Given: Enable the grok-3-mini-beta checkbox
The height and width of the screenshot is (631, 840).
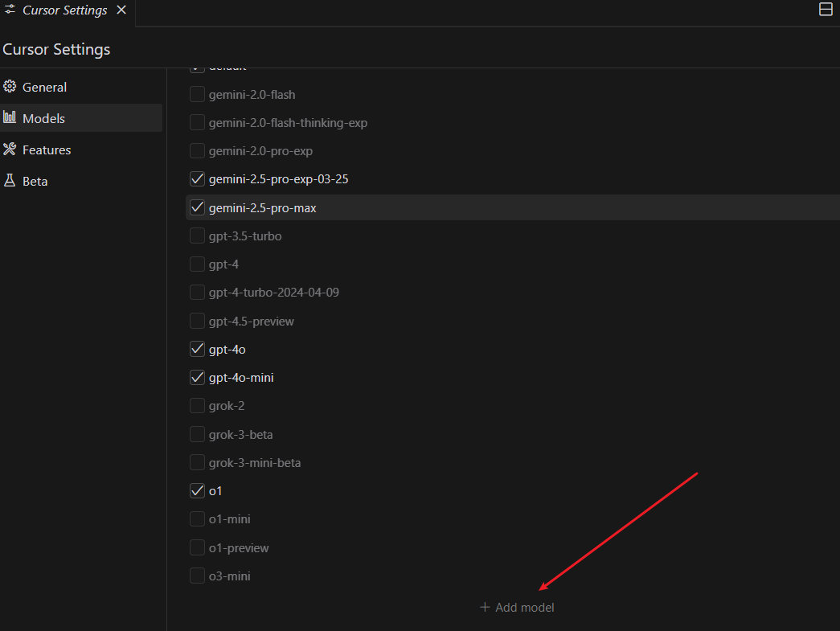Looking at the screenshot, I should [197, 462].
